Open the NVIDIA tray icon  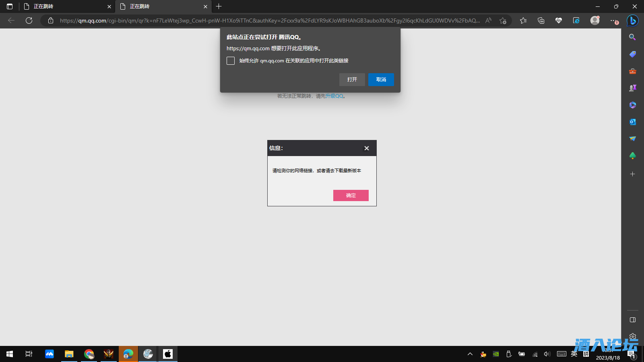(496, 354)
